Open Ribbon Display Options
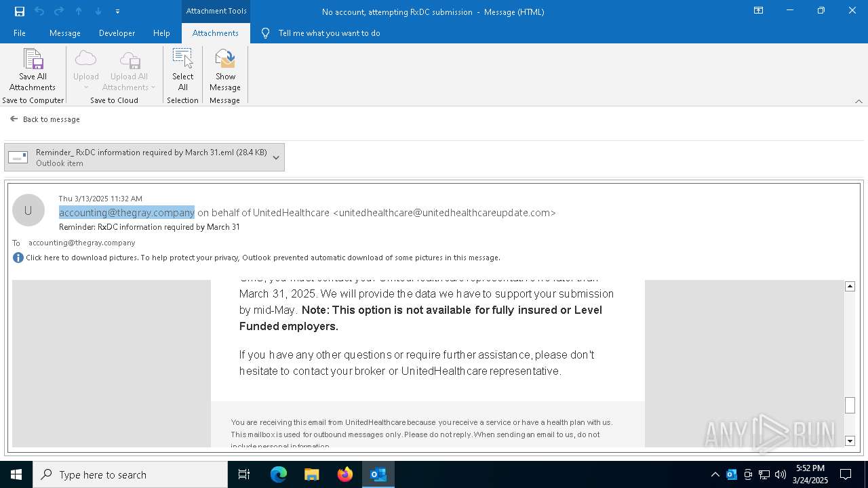The width and height of the screenshot is (868, 488). 759,11
